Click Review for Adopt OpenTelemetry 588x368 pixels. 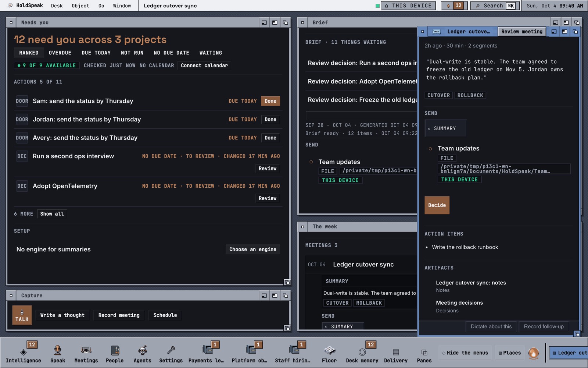point(268,198)
